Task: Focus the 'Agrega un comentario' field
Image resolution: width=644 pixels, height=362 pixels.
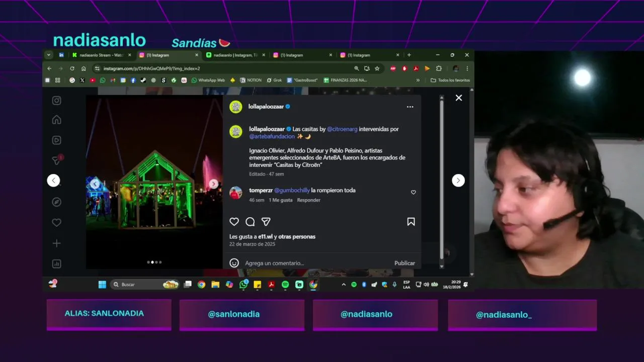Action: (317, 263)
